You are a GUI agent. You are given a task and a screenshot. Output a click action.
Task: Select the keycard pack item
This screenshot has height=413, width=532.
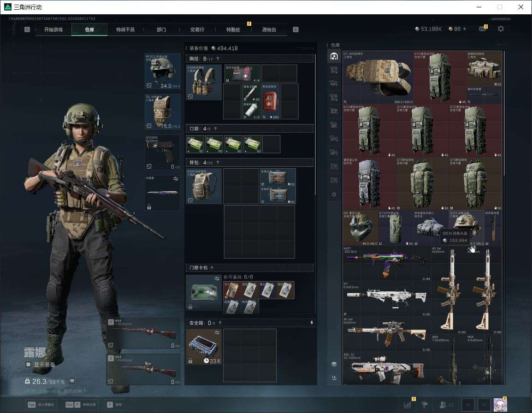pos(204,293)
